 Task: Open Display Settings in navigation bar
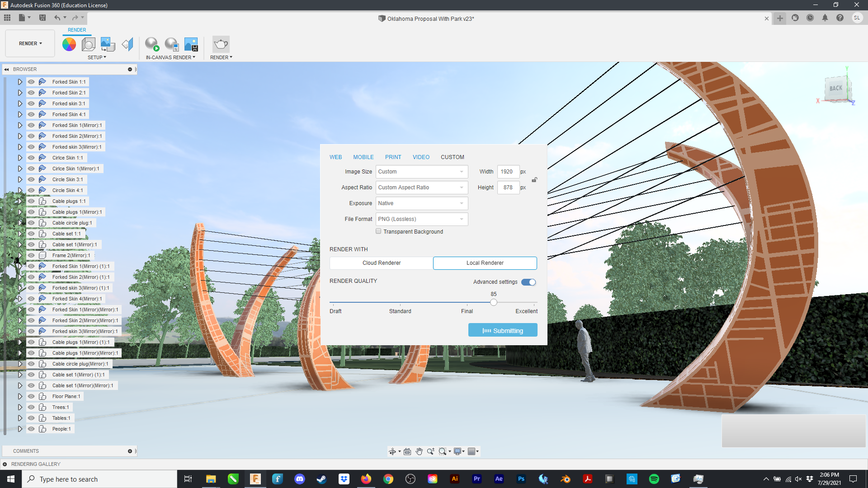[x=458, y=451]
